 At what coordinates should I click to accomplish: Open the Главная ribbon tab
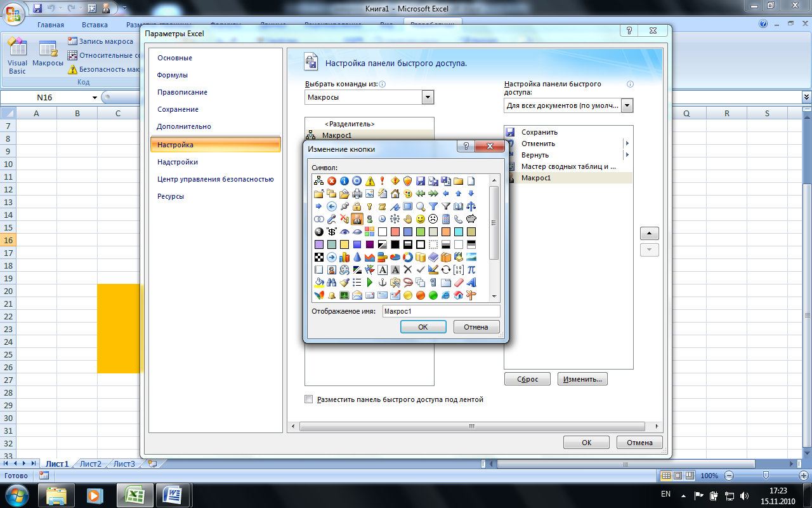click(x=51, y=25)
